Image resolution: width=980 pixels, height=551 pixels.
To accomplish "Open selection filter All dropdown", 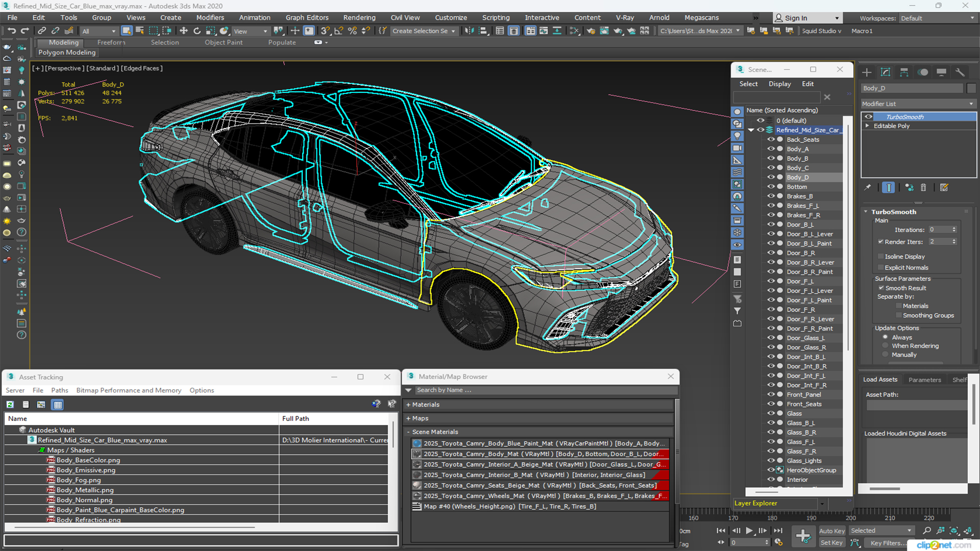I will (x=99, y=31).
